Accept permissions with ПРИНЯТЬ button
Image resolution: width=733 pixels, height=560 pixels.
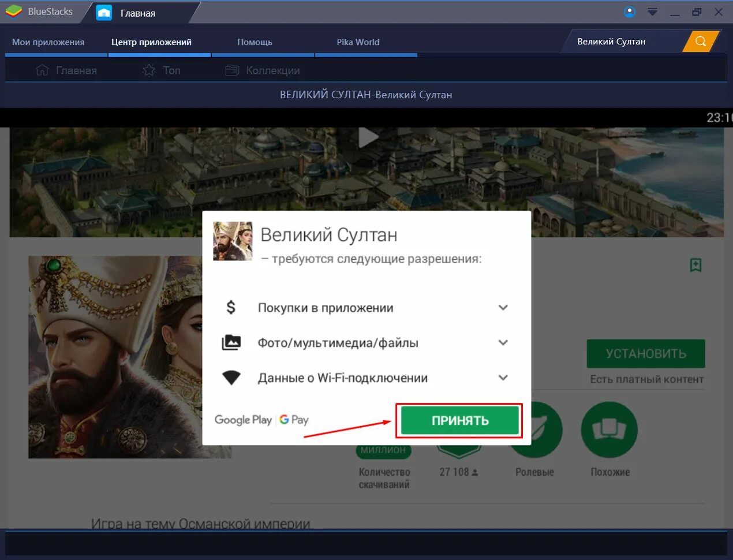pos(460,420)
